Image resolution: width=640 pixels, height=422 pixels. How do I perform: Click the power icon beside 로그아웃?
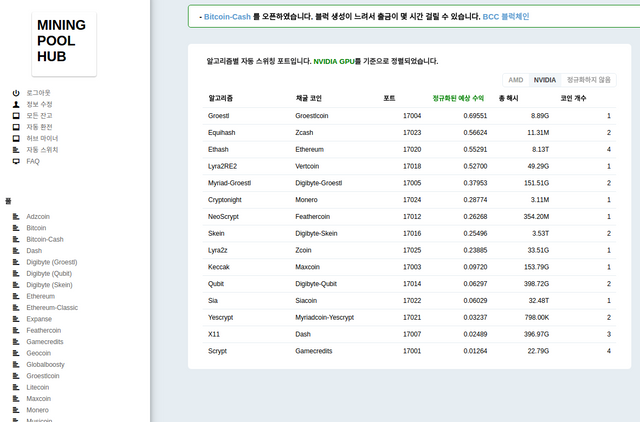point(16,93)
